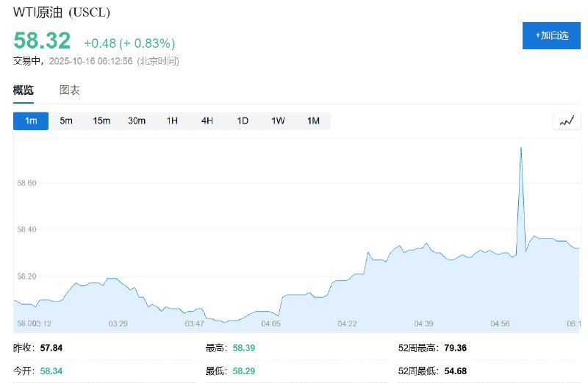Click the chart type line icon
588x383 pixels.
click(566, 121)
